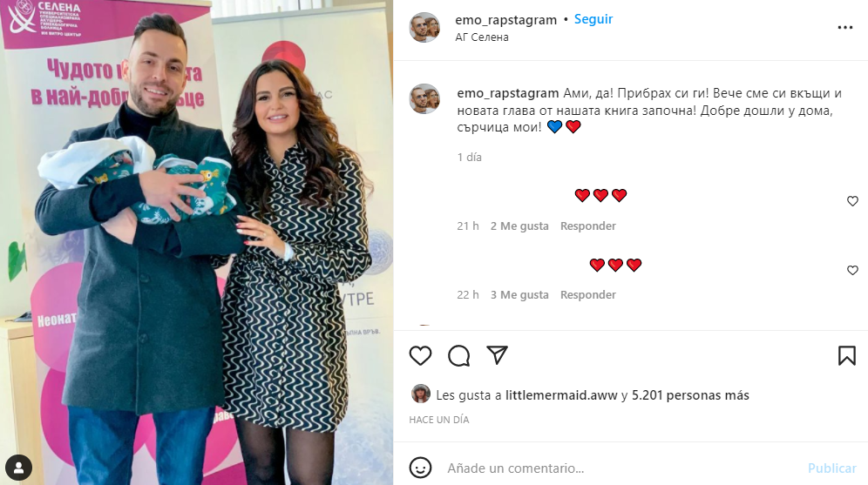This screenshot has height=485, width=868.
Task: Open the АГ Селена location link
Action: pyautogui.click(x=482, y=37)
